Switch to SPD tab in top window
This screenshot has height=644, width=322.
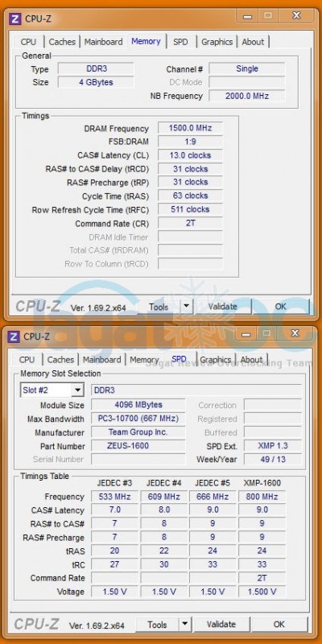180,42
